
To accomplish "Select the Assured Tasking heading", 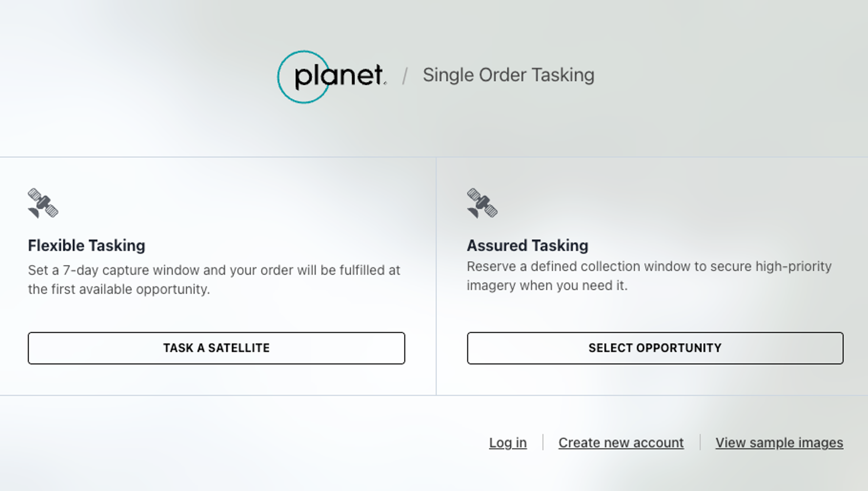I will coord(527,246).
